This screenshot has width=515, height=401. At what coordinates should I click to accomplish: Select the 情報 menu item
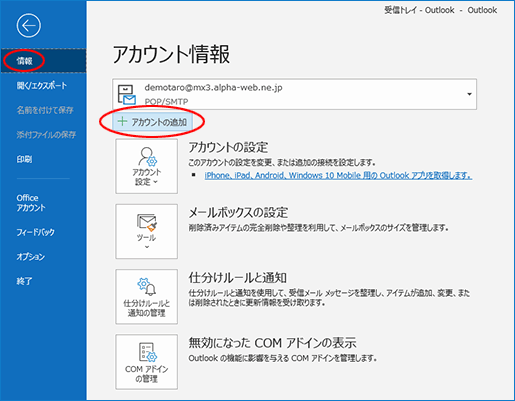click(43, 61)
